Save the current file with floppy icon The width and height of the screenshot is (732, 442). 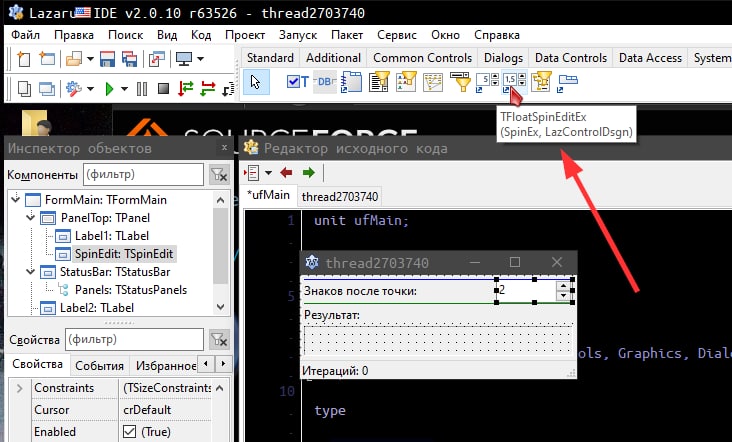coord(107,59)
